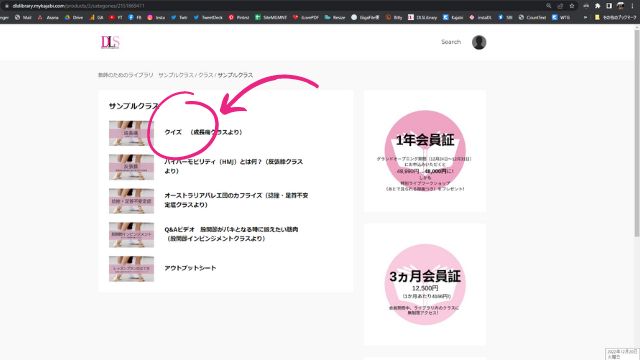
Task: Open the その他のブックマーク folder
Action: (x=616, y=18)
